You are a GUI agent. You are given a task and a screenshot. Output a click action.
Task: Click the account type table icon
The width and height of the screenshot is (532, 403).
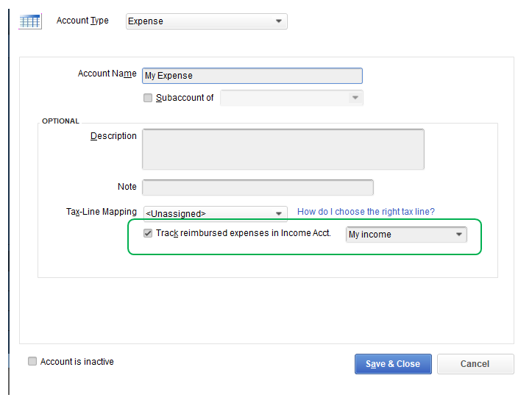(29, 21)
